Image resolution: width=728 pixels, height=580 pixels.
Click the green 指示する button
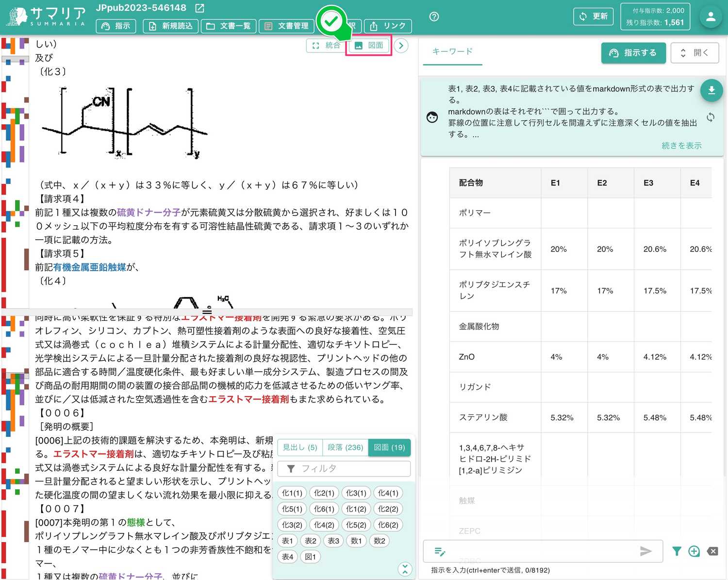tap(633, 53)
